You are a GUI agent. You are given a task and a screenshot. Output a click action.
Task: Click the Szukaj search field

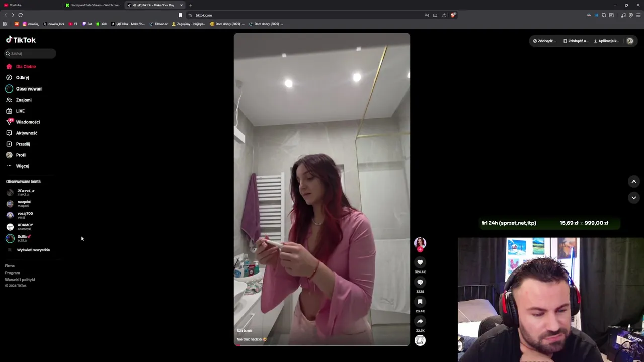click(31, 53)
